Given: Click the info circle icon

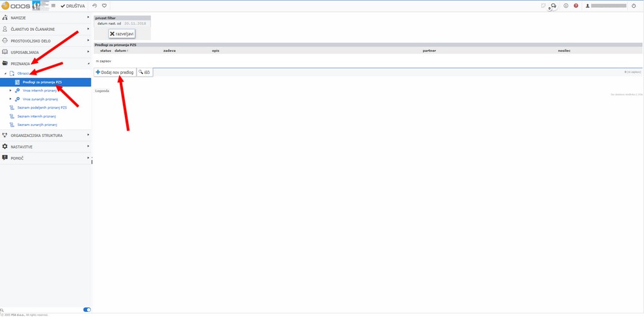Looking at the screenshot, I should [x=565, y=6].
